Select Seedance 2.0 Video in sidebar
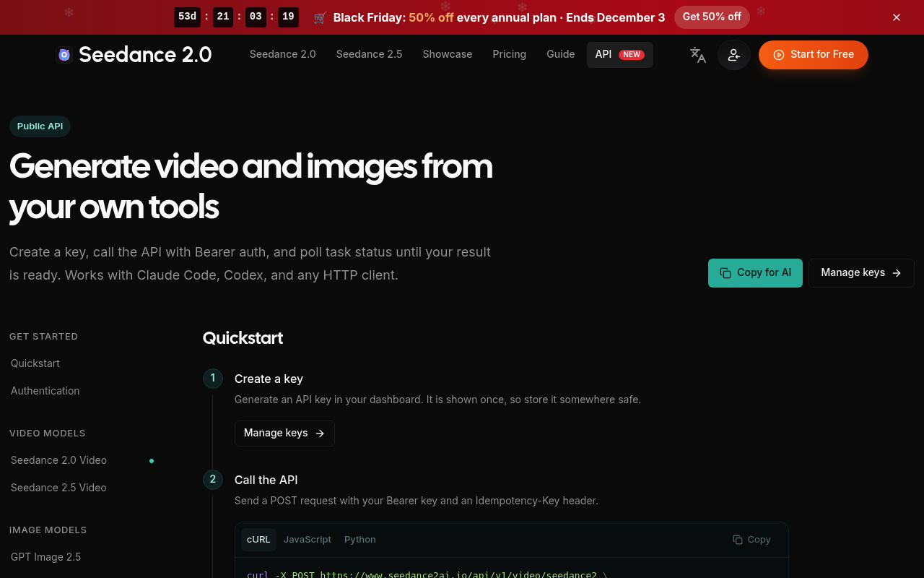 tap(59, 460)
